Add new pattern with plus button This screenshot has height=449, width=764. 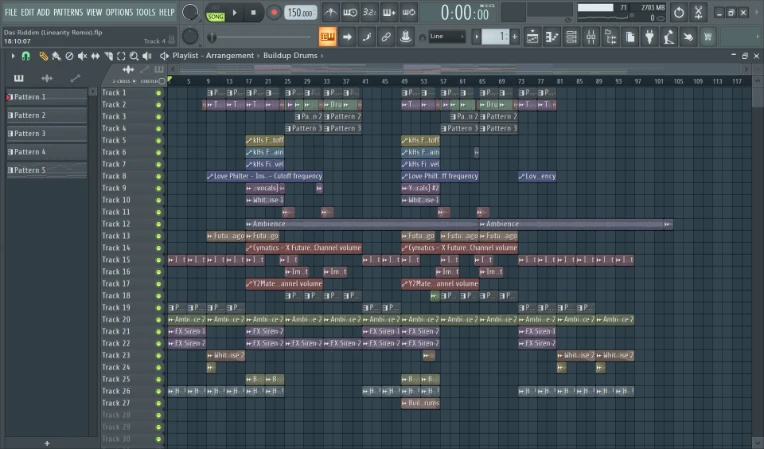(515, 37)
